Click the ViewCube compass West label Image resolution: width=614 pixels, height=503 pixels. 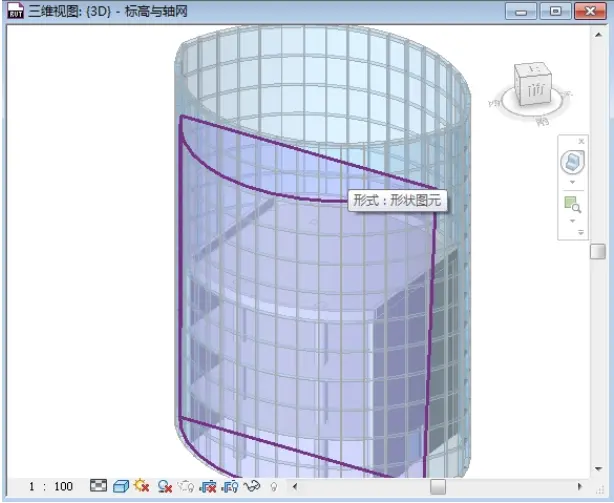tap(495, 104)
